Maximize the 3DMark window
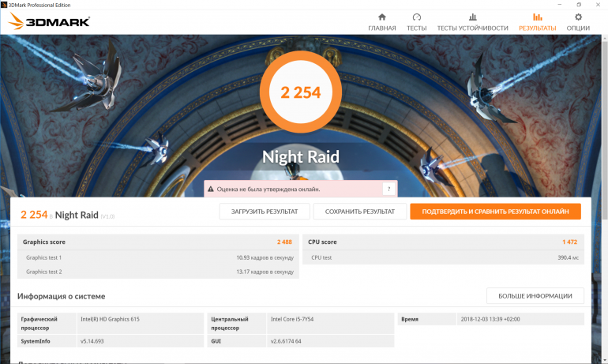Image resolution: width=608 pixels, height=364 pixels. (579, 4)
